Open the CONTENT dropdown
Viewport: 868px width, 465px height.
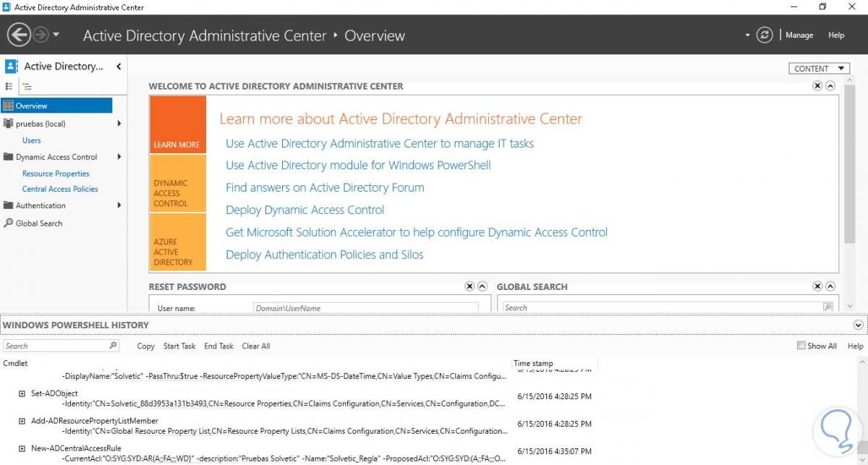(819, 69)
